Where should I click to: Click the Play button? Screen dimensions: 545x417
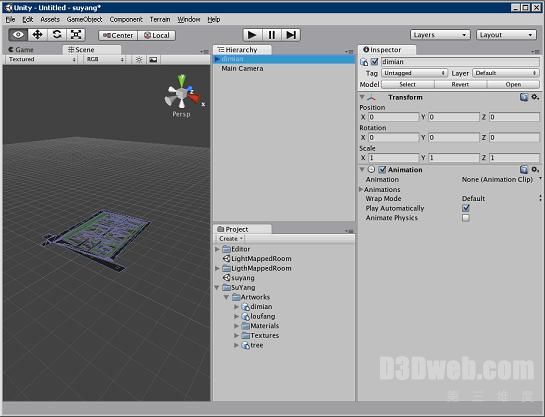(252, 35)
